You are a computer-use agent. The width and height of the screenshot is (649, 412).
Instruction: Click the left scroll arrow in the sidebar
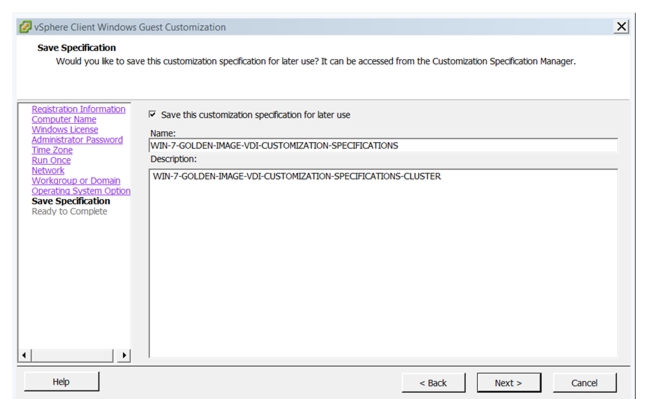coord(24,355)
